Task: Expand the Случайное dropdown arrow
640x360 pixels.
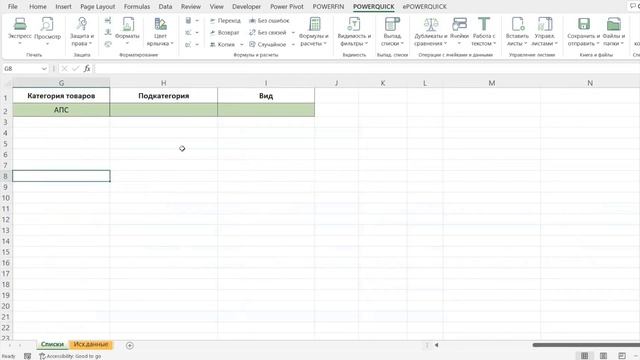Action: [x=293, y=44]
